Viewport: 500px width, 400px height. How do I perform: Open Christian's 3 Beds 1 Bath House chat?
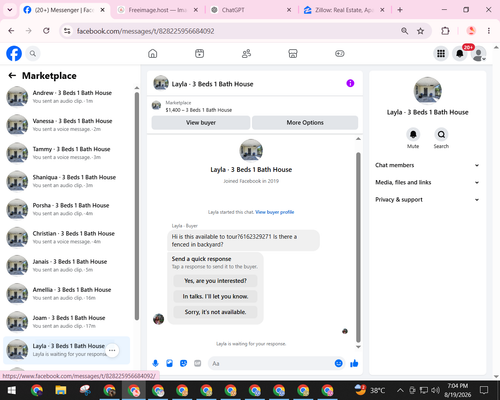pos(67,237)
